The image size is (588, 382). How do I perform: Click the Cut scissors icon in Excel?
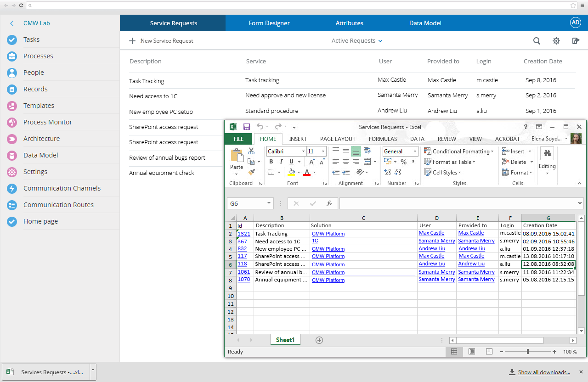tap(251, 151)
